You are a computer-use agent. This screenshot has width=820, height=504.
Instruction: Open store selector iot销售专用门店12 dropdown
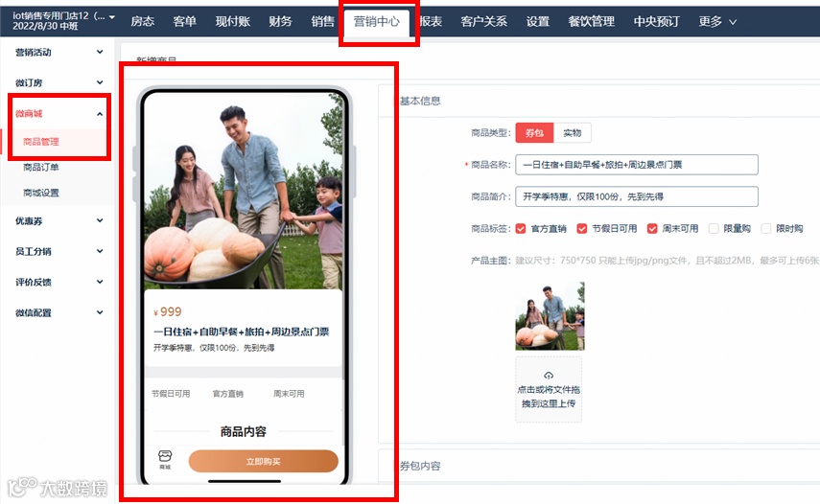(63, 21)
